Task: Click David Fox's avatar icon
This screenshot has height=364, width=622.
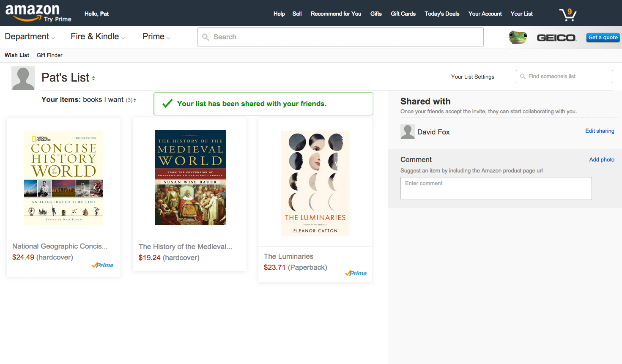Action: pyautogui.click(x=408, y=132)
